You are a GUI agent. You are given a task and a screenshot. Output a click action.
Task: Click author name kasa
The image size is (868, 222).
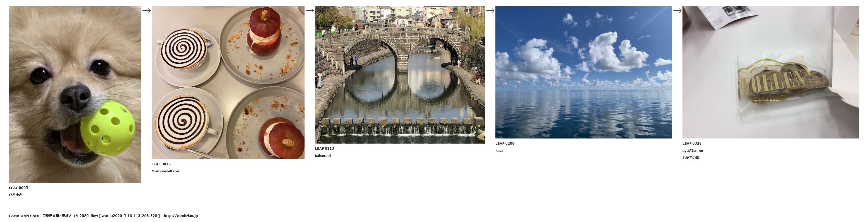click(x=499, y=150)
